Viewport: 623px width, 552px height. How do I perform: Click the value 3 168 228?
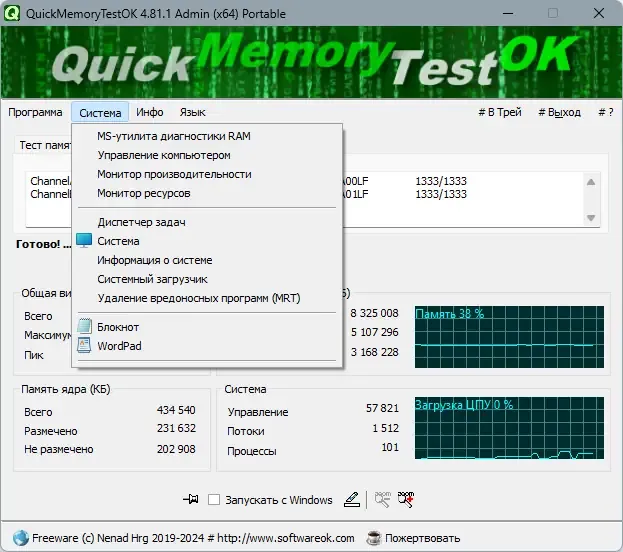(374, 352)
